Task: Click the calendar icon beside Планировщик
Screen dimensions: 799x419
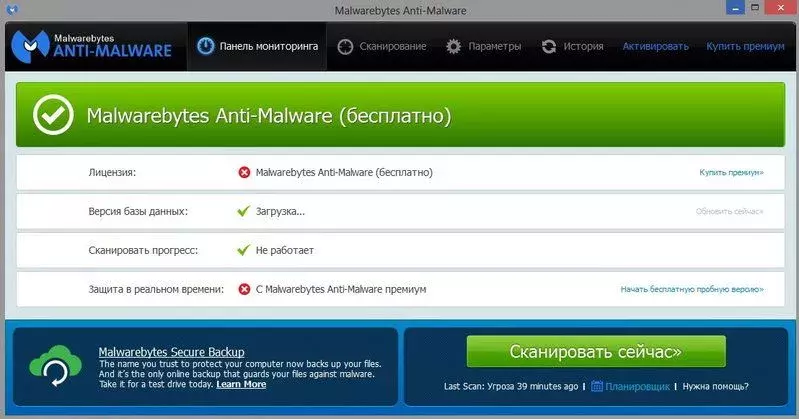Action: point(597,386)
